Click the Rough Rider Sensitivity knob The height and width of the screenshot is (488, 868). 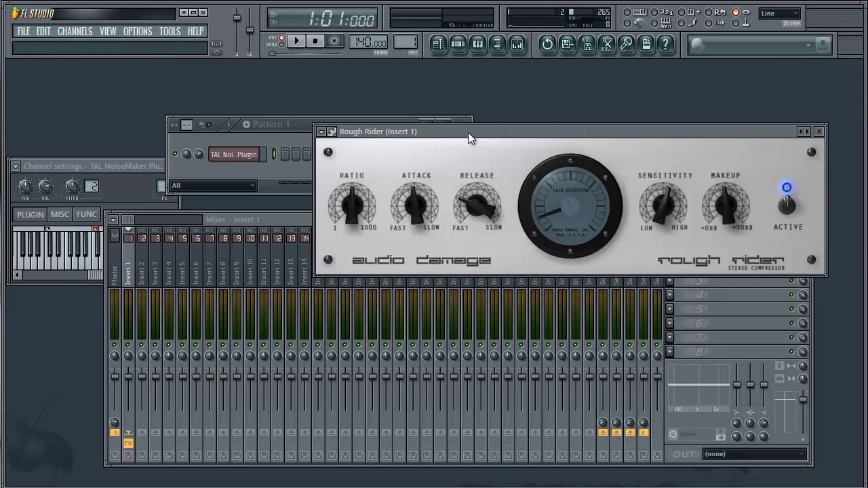(x=664, y=204)
